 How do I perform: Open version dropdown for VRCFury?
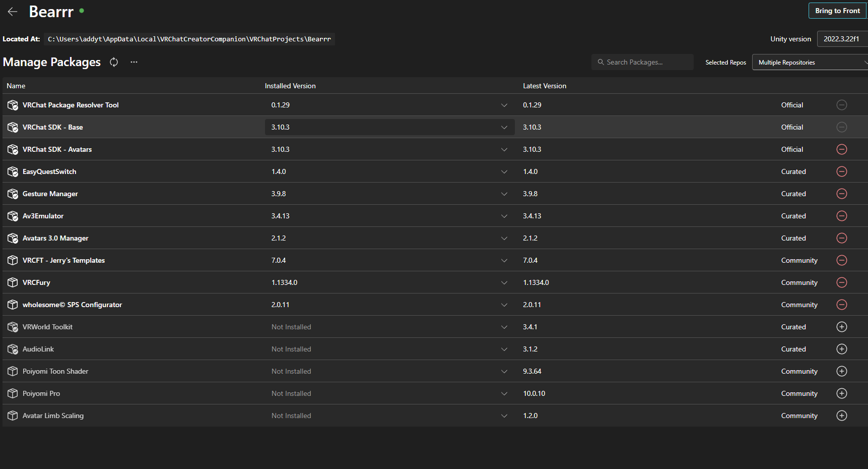tap(390, 282)
